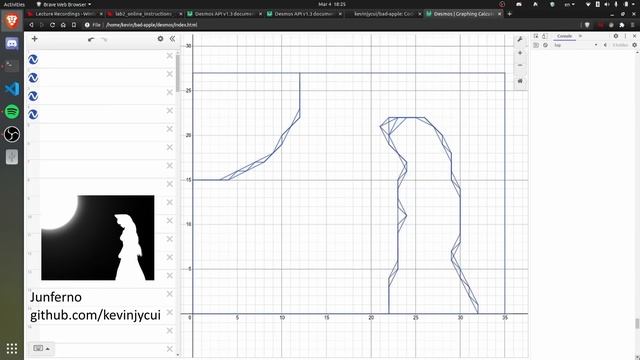
Task: Delete expression 3 with its X
Action: pos(170,92)
